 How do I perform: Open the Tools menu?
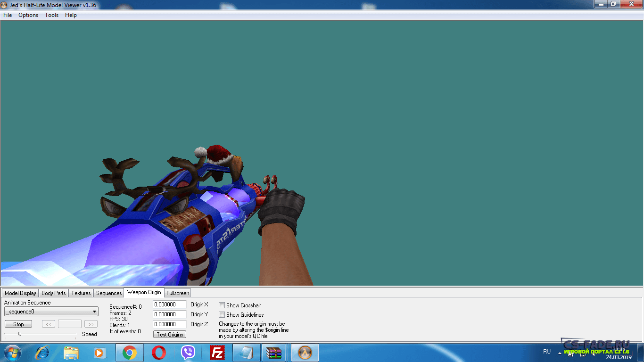[x=52, y=15]
